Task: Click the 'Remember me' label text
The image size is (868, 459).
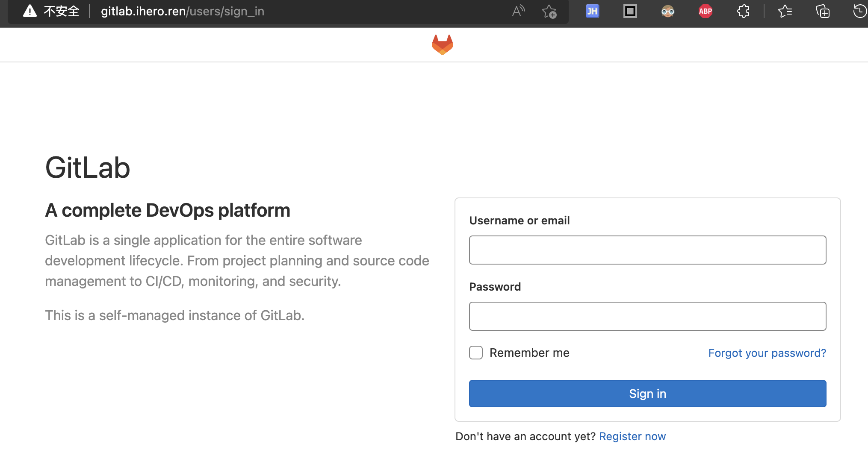Action: (x=529, y=353)
